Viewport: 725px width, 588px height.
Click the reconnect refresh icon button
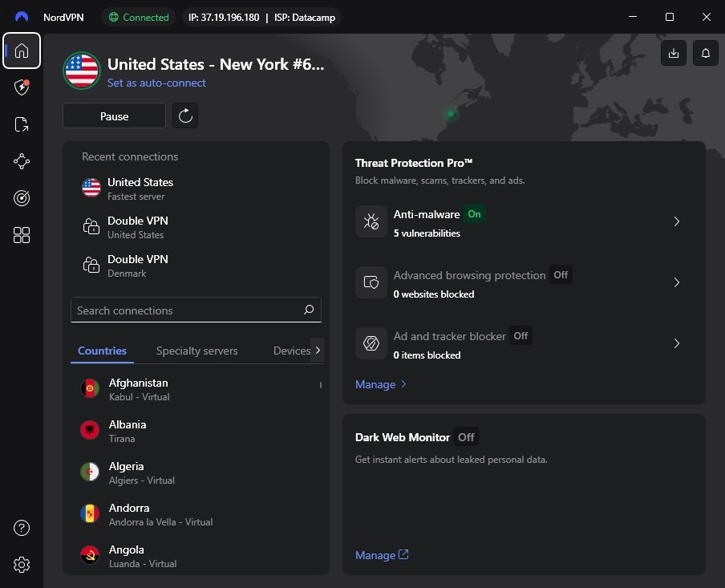(185, 116)
